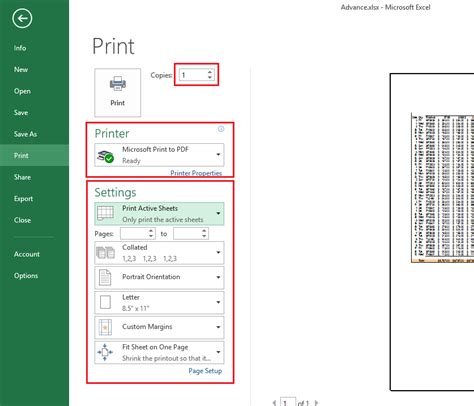Decrease the Pages from value with down arrow

tap(151, 236)
